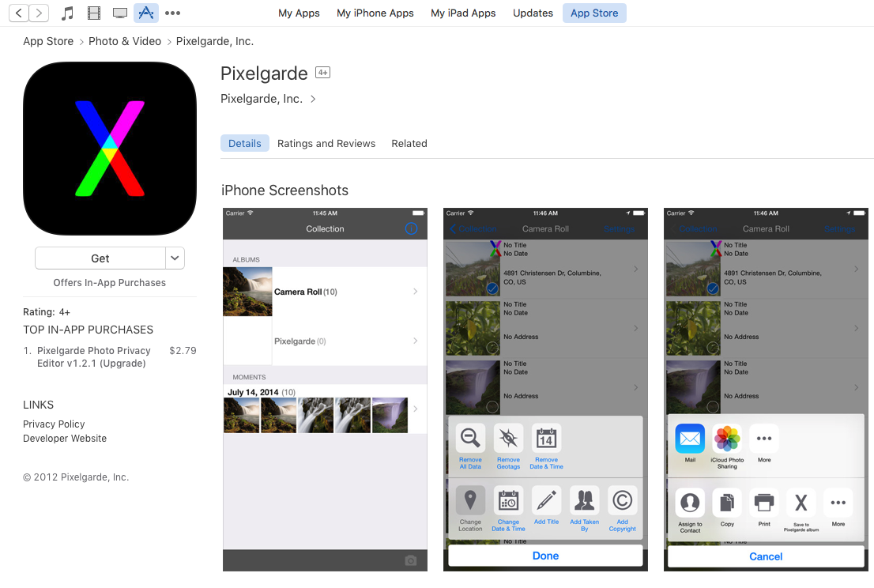
Task: Click the Camera Roll album thumbnail
Action: click(247, 292)
